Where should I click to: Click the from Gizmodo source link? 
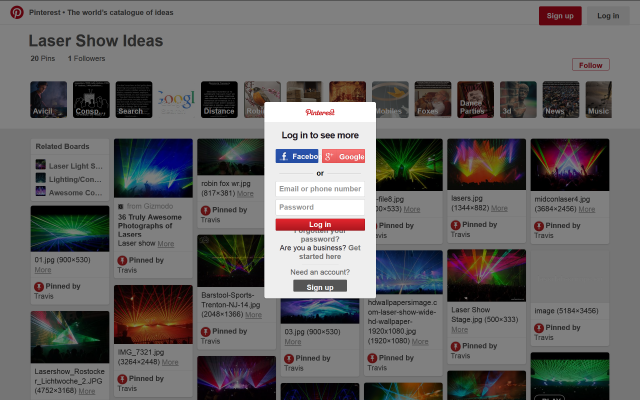coord(146,206)
